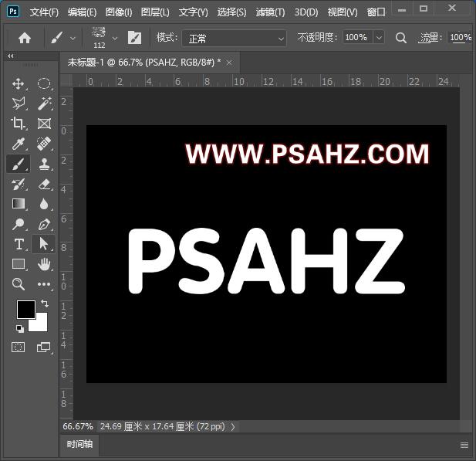The image size is (476, 461).
Task: Select the Zoom tool
Action: pos(19,284)
